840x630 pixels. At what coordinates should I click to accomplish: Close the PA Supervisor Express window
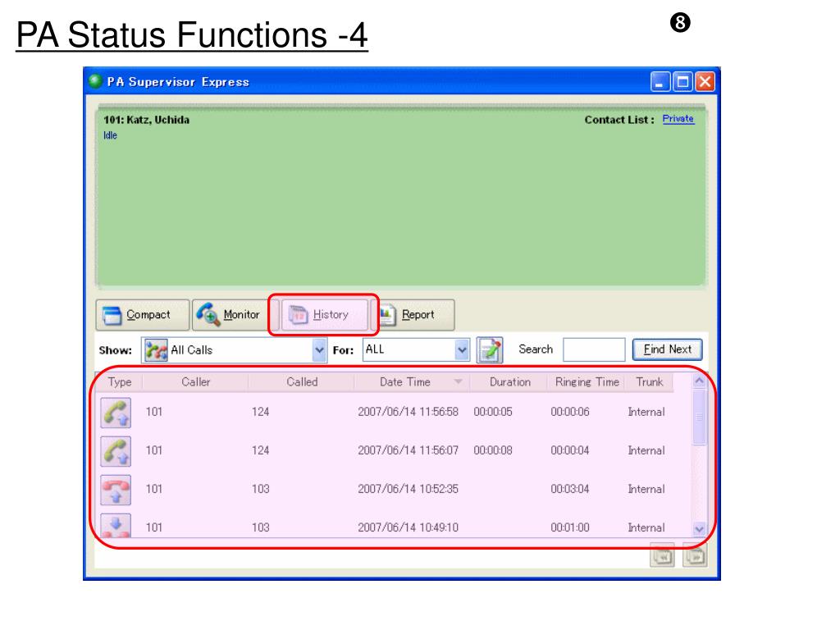(x=705, y=82)
